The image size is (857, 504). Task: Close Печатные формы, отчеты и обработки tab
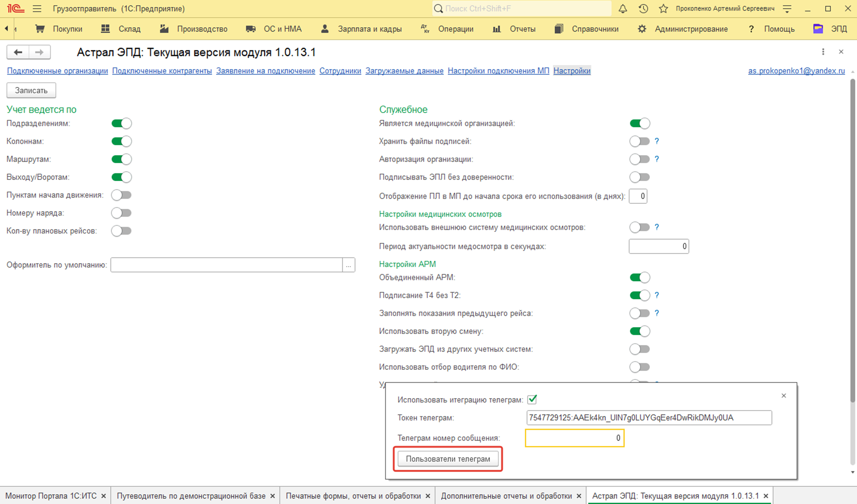[428, 496]
